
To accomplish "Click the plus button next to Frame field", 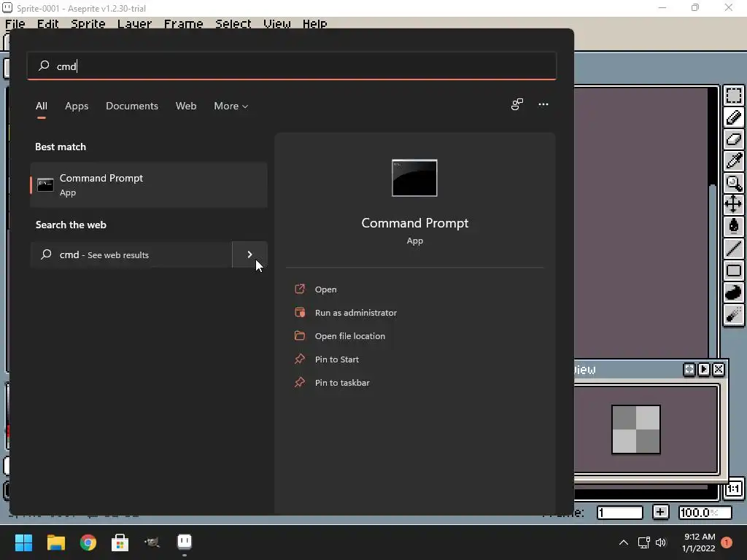I will [x=659, y=513].
